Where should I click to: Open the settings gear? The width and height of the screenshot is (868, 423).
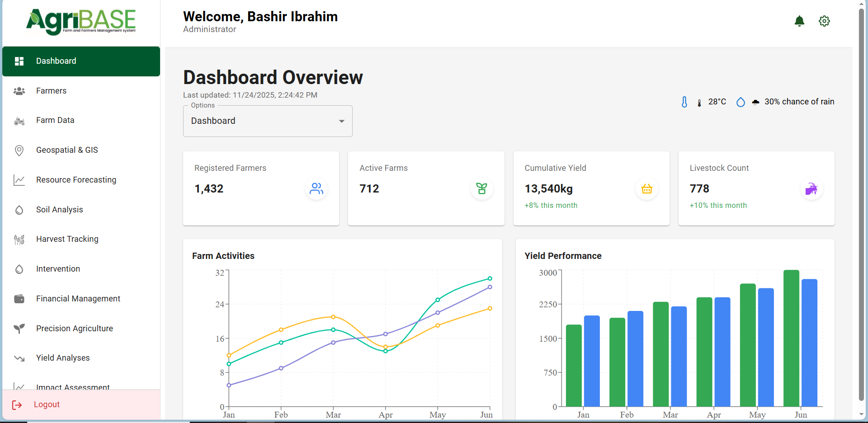[x=824, y=21]
